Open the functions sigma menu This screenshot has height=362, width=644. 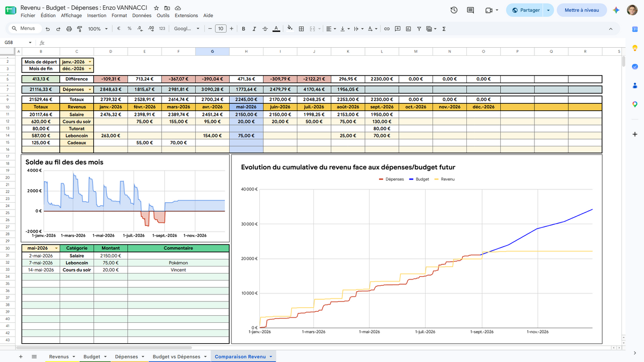tap(444, 29)
